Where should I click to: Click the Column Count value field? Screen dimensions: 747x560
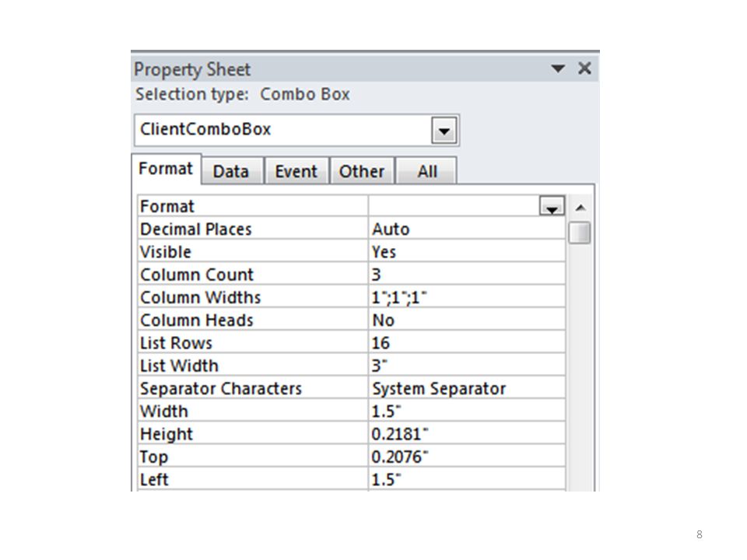point(466,275)
